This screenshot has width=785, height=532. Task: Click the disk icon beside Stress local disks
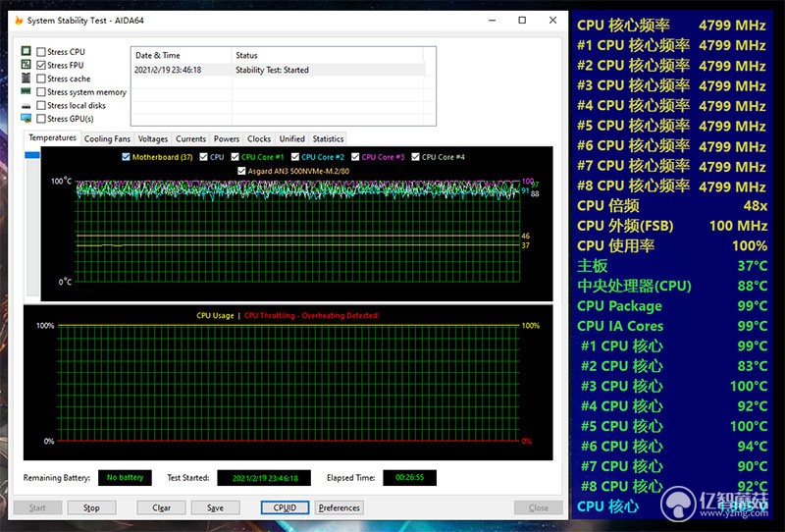pyautogui.click(x=26, y=106)
